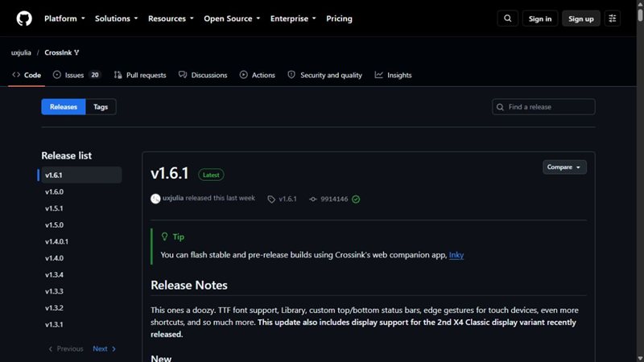Screen dimensions: 644x362
Task: Open the Pull requests tab
Action: click(140, 75)
